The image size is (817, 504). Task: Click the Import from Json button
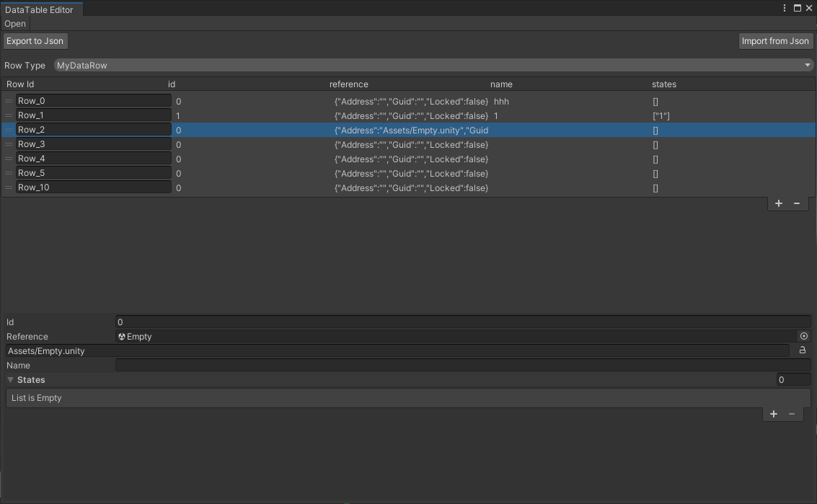[x=775, y=40]
